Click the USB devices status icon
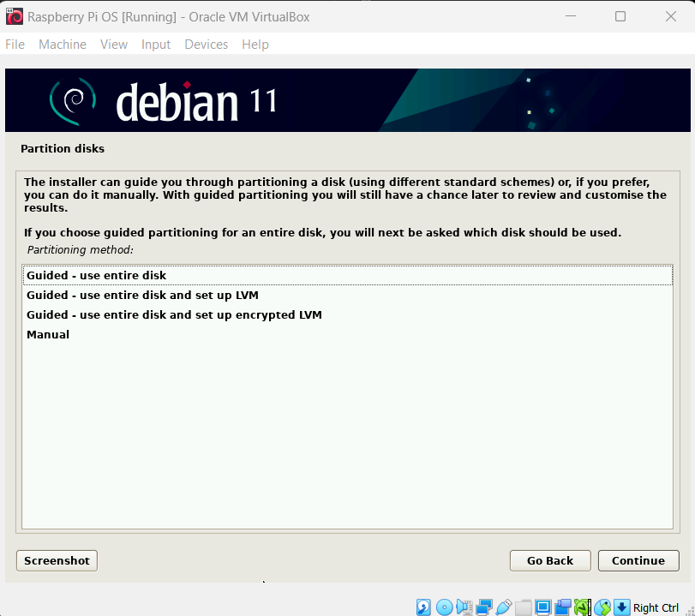 click(504, 607)
